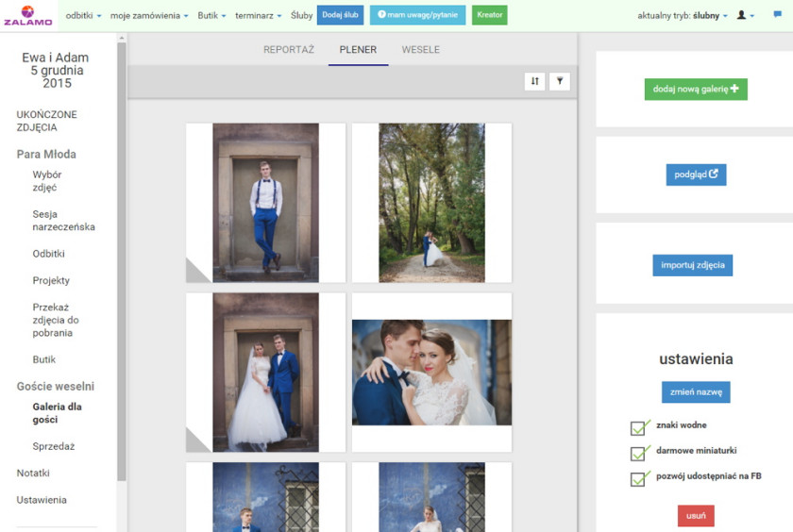This screenshot has width=793, height=532.
Task: Expand the Butik dropdown in navbar
Action: (x=211, y=16)
